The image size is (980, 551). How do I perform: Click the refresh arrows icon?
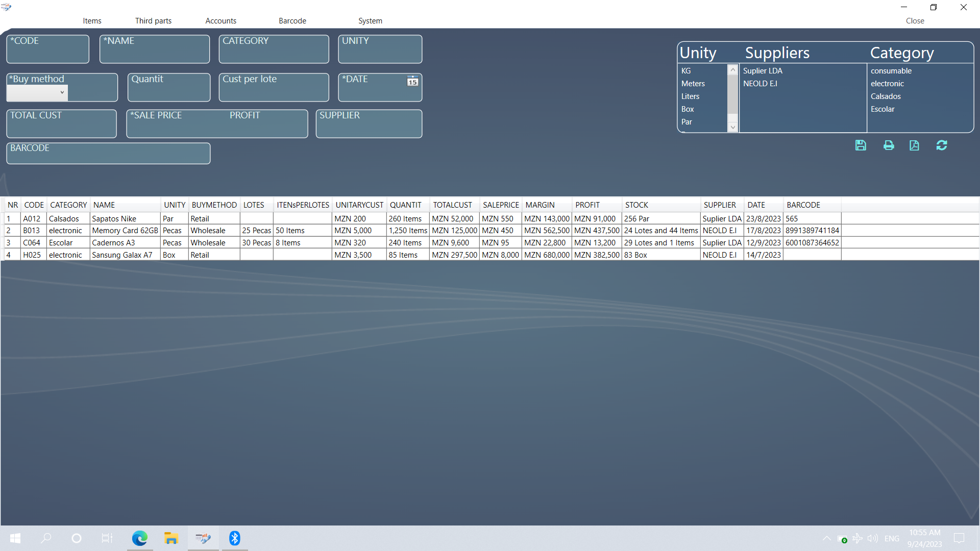tap(942, 145)
